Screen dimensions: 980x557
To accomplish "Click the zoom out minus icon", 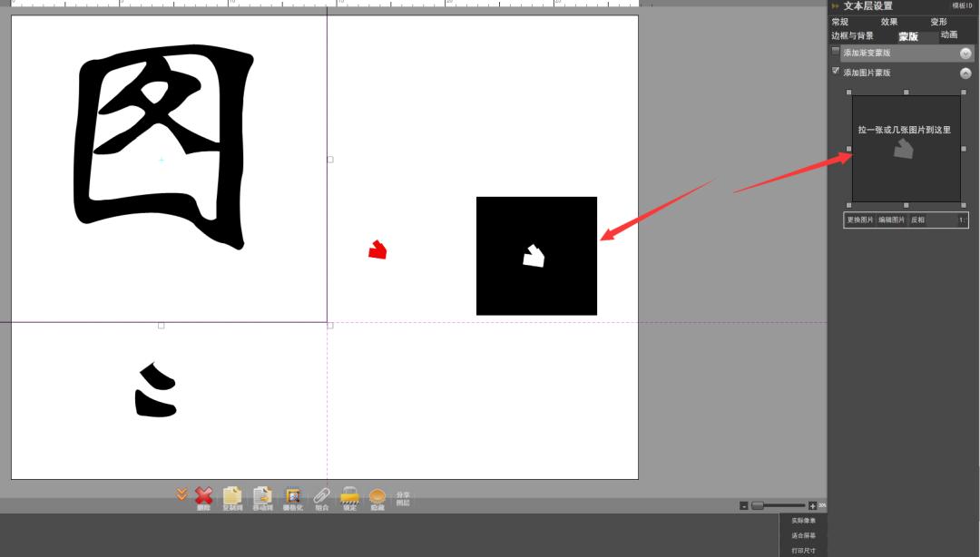I will pyautogui.click(x=744, y=505).
